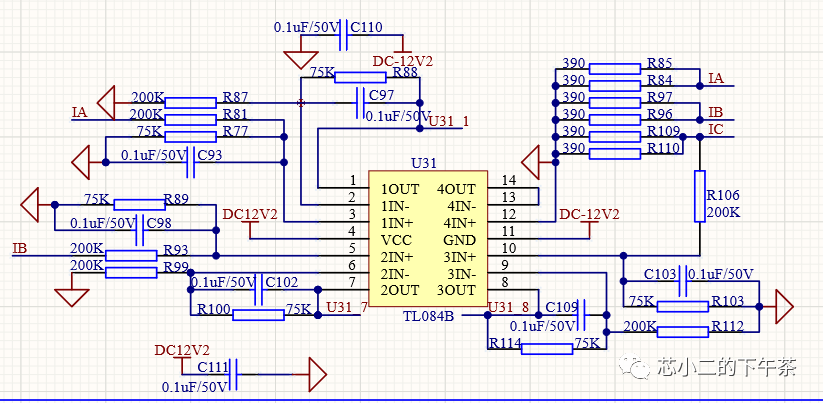This screenshot has width=823, height=403.
Task: Select the U31 TL084B op-amp chip body
Action: click(x=426, y=239)
